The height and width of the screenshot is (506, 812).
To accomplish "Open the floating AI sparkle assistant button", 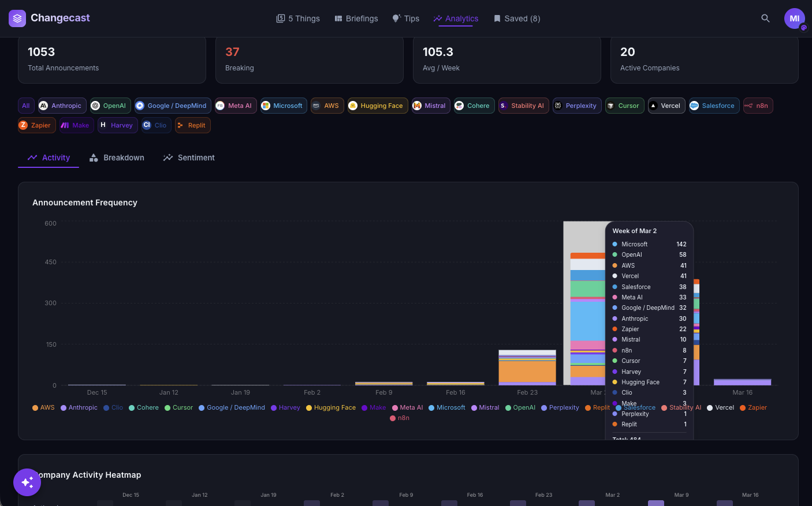I will (27, 482).
